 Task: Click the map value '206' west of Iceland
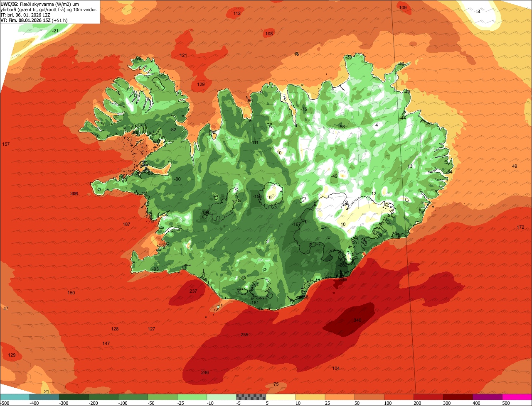point(74,193)
